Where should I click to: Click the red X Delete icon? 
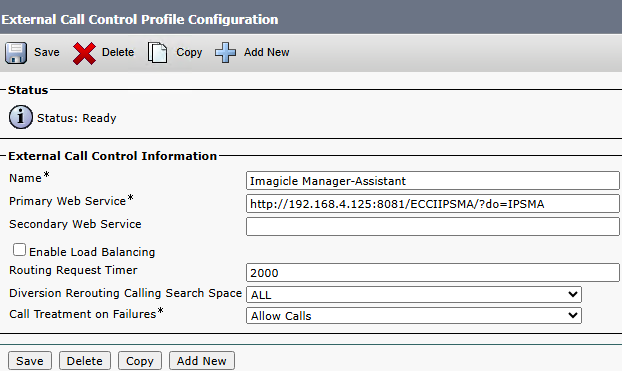84,53
